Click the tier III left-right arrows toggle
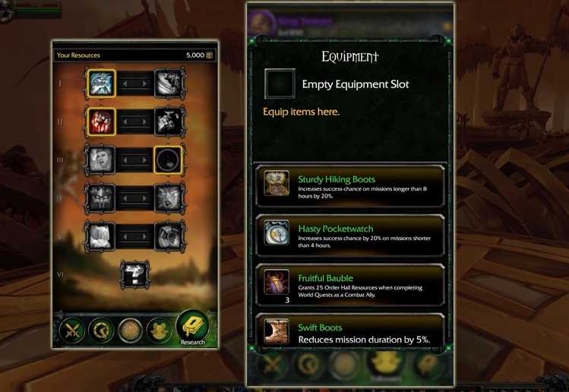 134,160
